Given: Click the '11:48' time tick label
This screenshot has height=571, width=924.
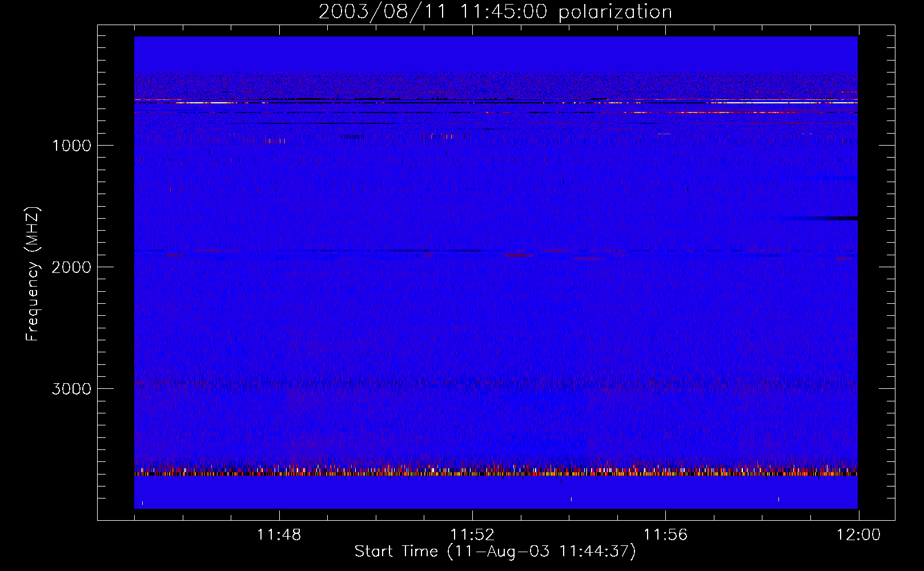Looking at the screenshot, I should pos(279,535).
